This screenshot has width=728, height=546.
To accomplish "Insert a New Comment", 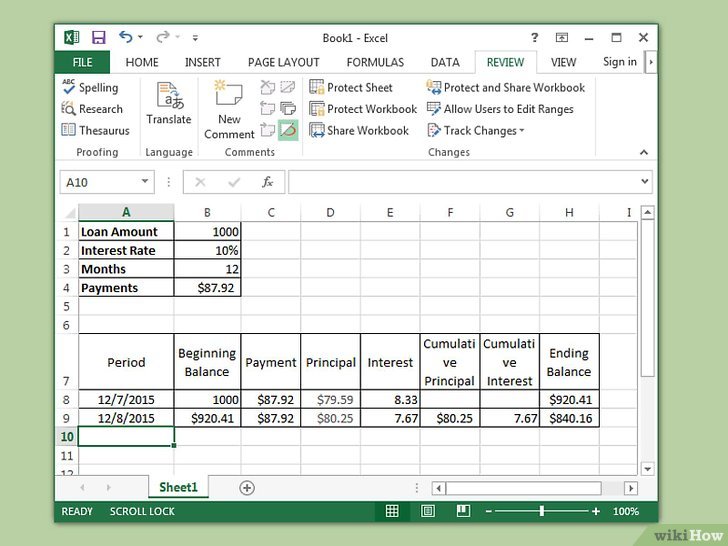I will click(229, 110).
